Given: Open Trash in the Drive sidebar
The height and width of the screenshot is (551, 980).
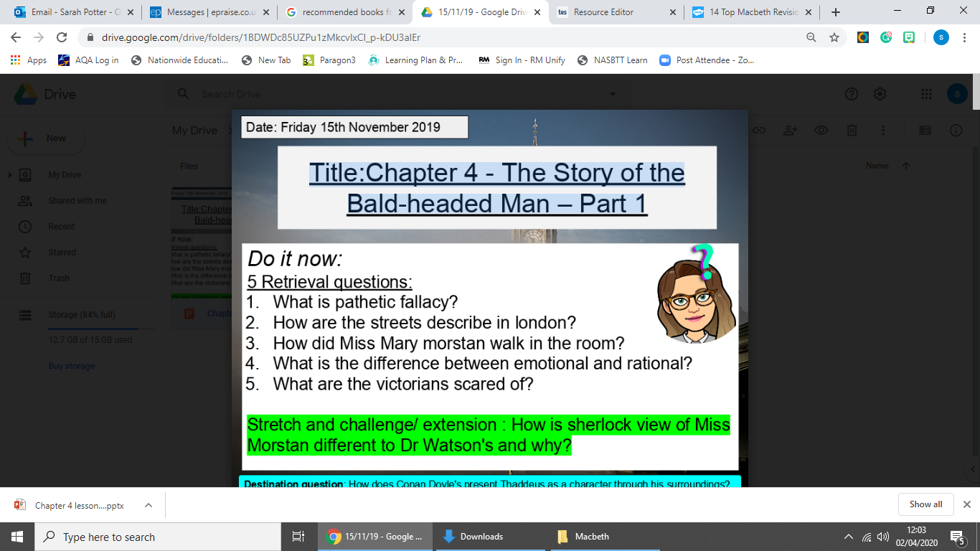Looking at the screenshot, I should click(59, 278).
